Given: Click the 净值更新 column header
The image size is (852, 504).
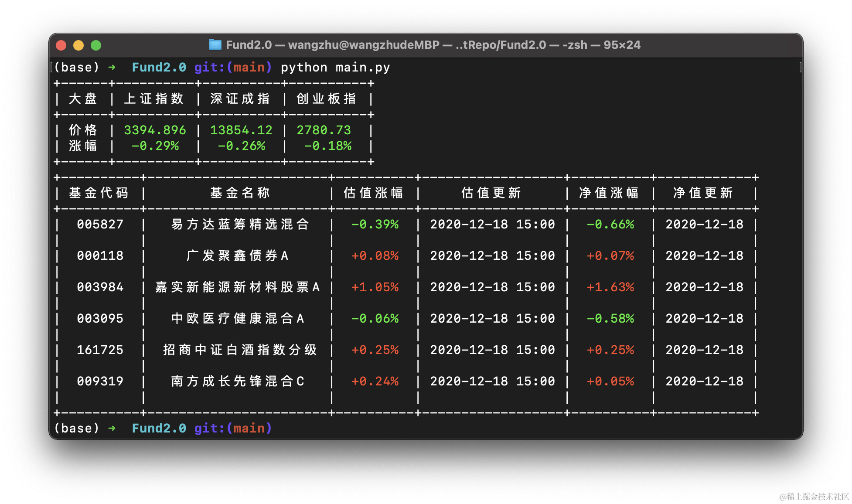Looking at the screenshot, I should tap(703, 193).
